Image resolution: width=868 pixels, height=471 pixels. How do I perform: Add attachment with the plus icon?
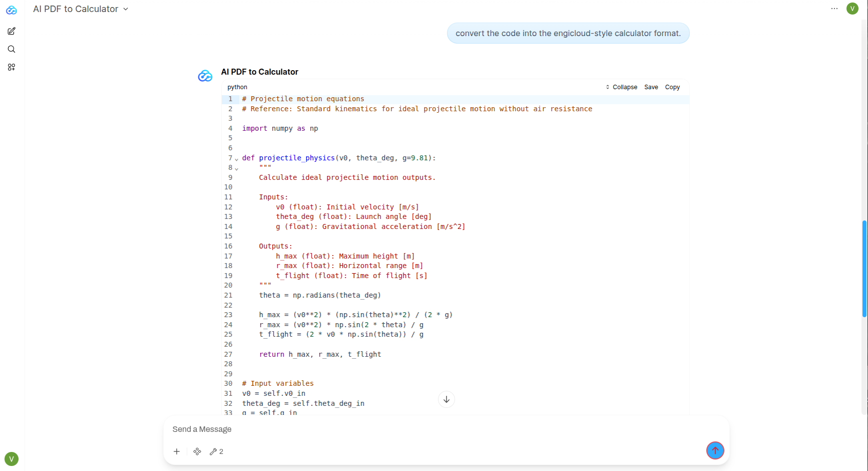point(177,451)
